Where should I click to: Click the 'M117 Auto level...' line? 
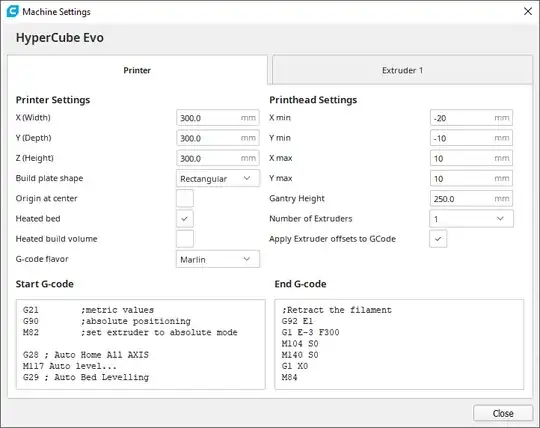tap(70, 366)
